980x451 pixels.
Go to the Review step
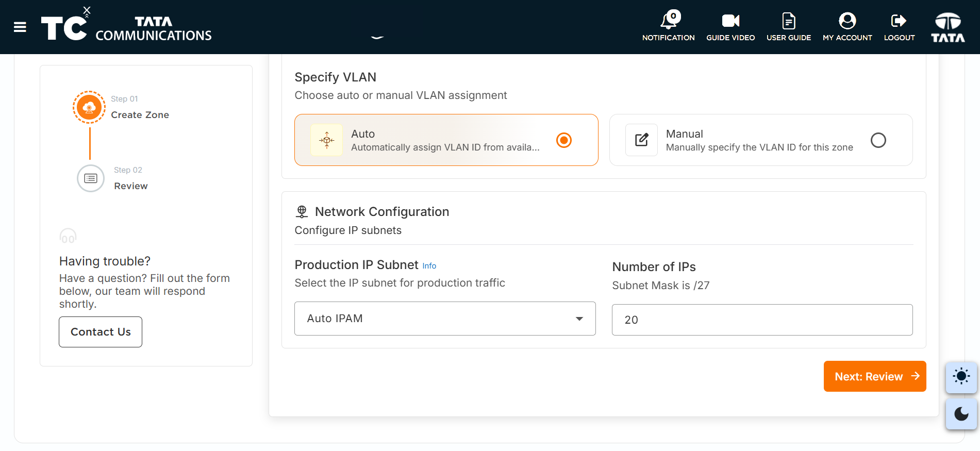click(x=131, y=186)
